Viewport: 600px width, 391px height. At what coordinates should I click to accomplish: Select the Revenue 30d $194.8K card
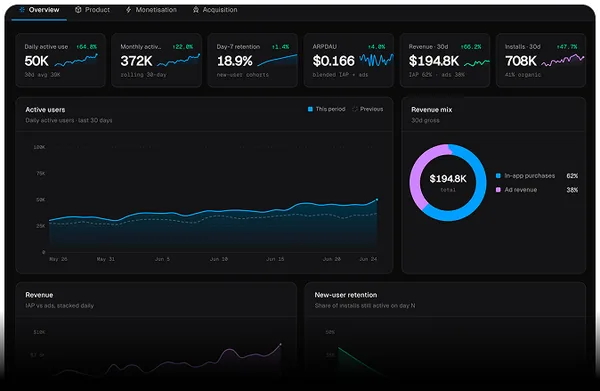click(445, 60)
